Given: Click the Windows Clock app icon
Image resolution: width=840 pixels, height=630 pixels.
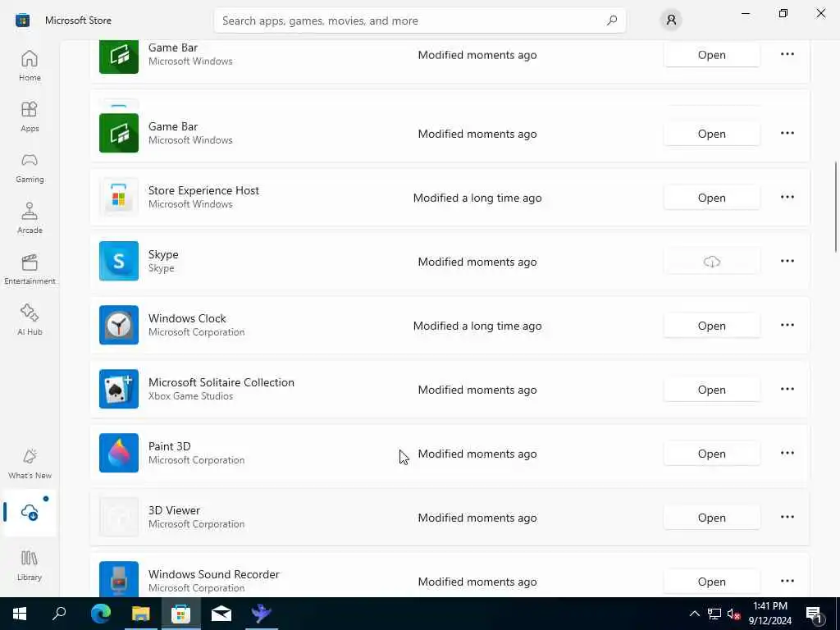Looking at the screenshot, I should pyautogui.click(x=119, y=325).
